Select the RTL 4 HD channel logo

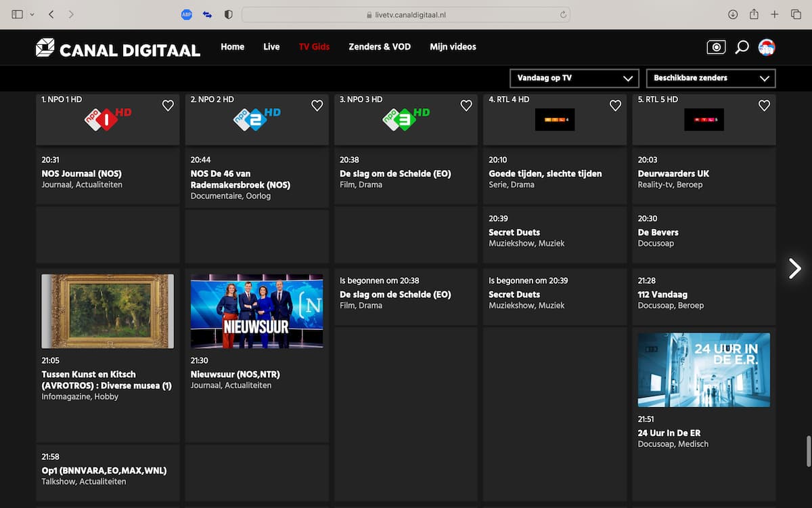554,119
